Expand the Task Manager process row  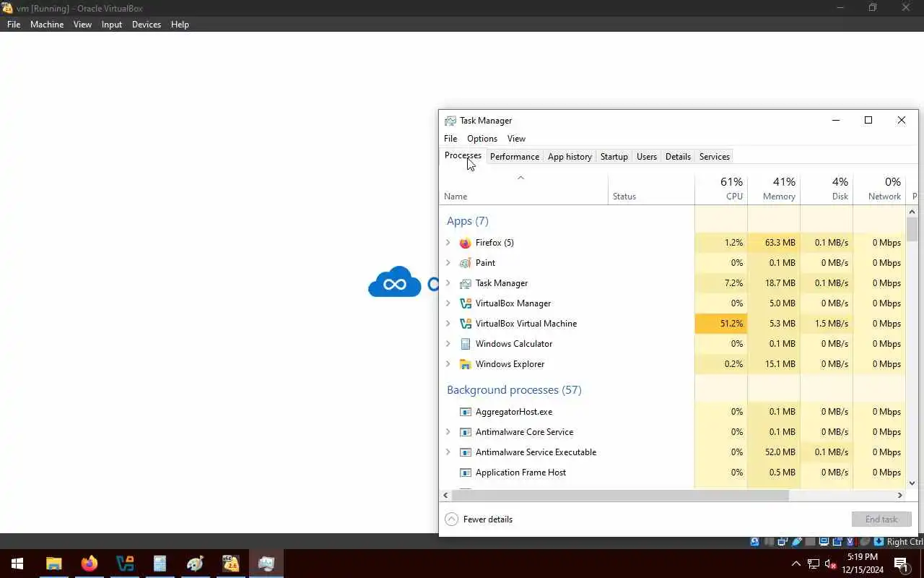coord(448,283)
